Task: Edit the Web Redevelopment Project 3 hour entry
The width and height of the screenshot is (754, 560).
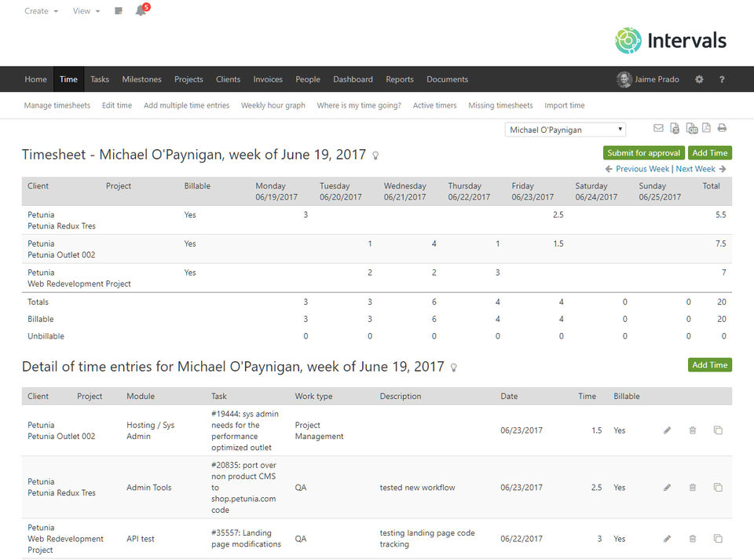Action: coord(667,539)
